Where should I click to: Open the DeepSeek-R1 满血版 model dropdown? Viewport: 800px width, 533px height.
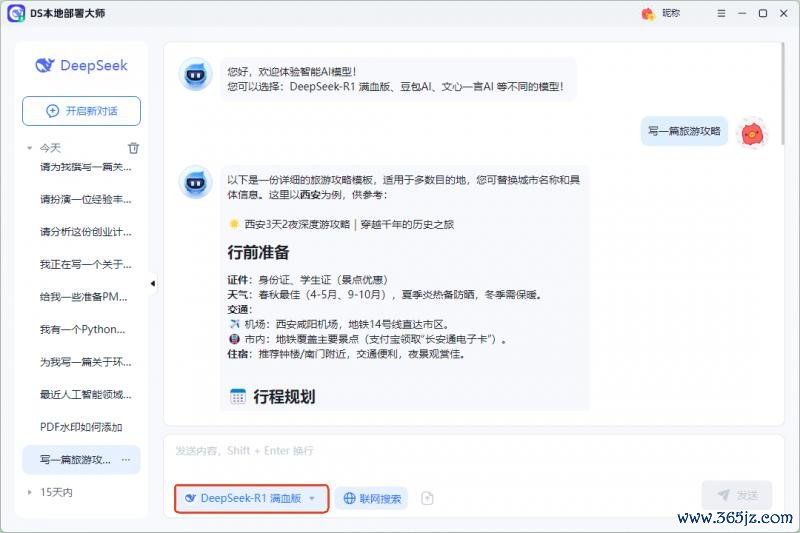[251, 498]
